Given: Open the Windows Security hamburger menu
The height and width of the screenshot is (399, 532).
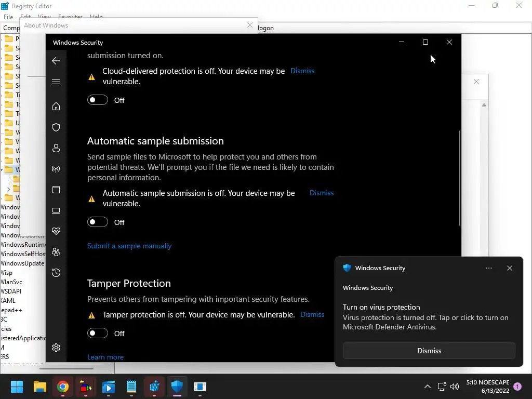Looking at the screenshot, I should (56, 82).
